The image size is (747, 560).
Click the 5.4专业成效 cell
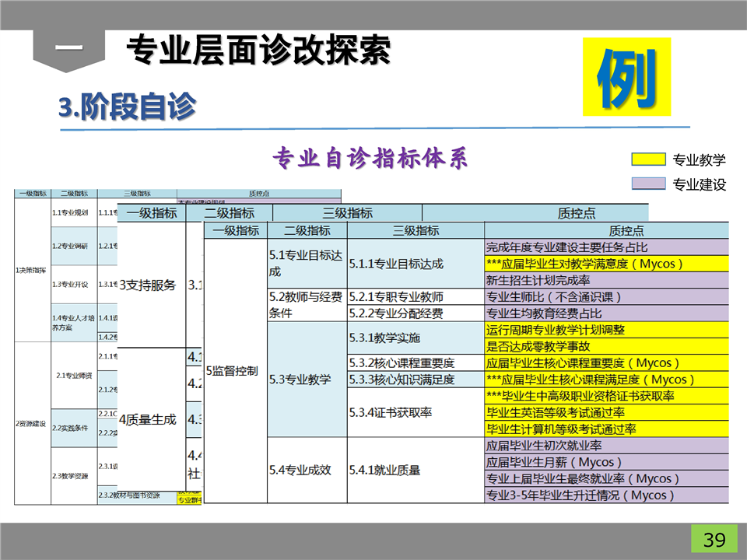(307, 471)
